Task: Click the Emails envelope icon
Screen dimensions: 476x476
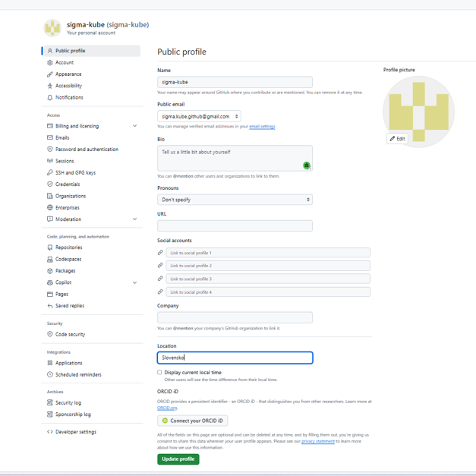Action: [50, 137]
